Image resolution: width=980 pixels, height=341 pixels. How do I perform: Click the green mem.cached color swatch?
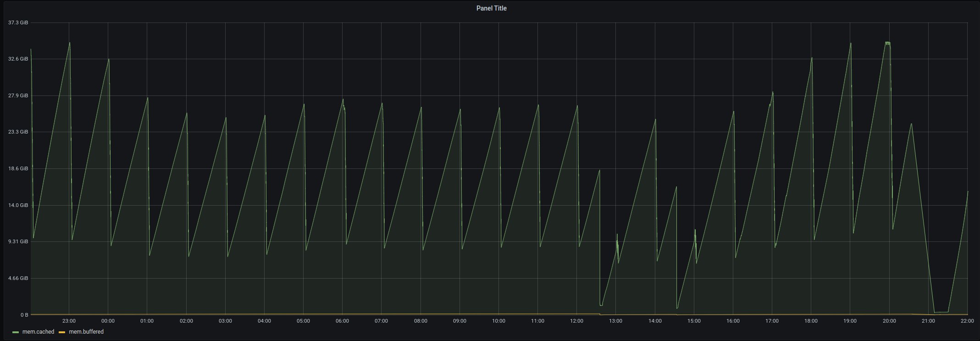[x=16, y=332]
